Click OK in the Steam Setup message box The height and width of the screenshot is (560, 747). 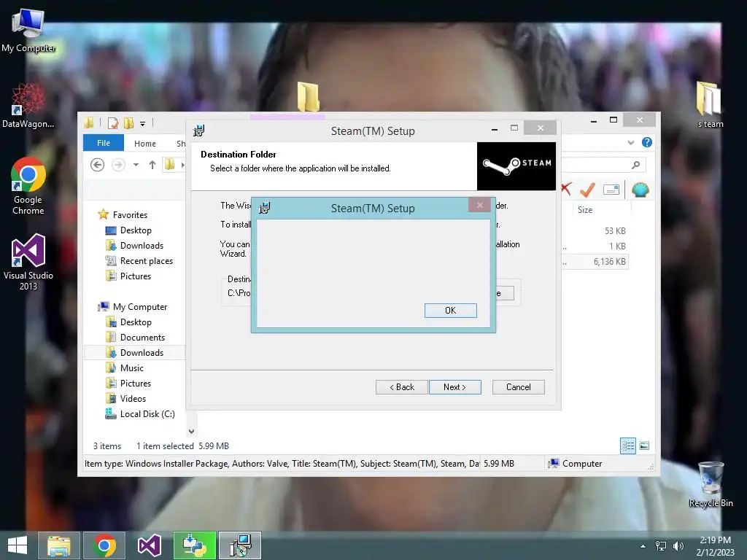point(450,311)
